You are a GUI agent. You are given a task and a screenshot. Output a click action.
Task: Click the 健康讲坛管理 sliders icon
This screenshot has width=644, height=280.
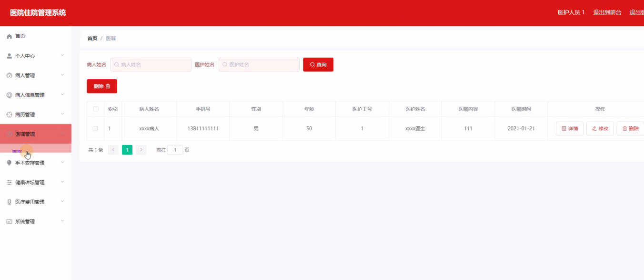click(9, 182)
